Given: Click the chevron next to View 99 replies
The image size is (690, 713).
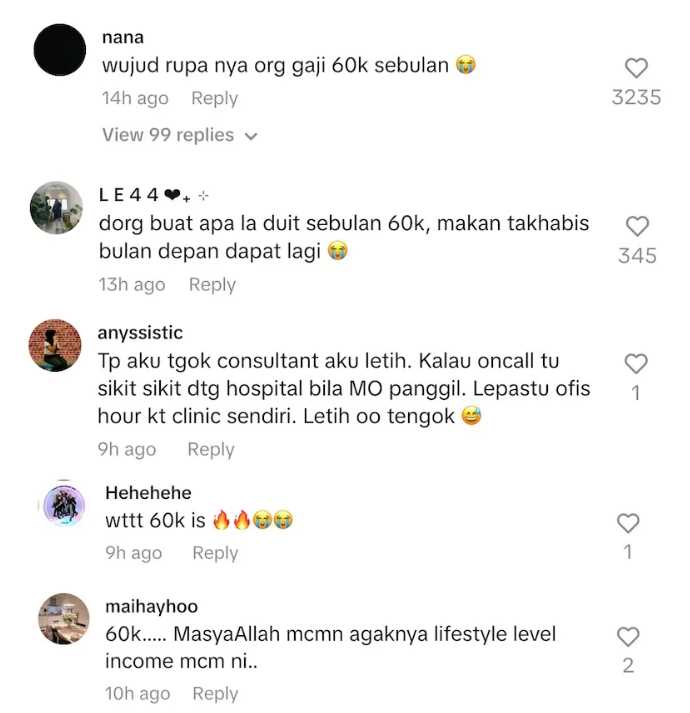Looking at the screenshot, I should click(x=251, y=136).
